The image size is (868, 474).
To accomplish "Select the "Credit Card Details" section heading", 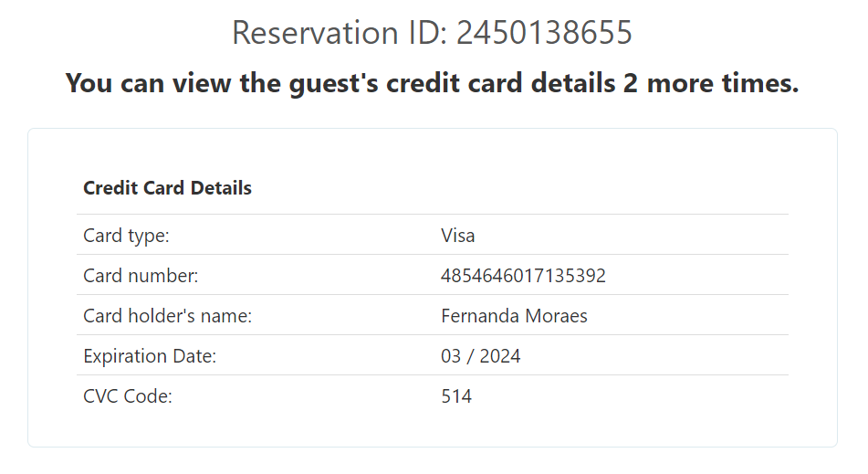I will click(167, 188).
